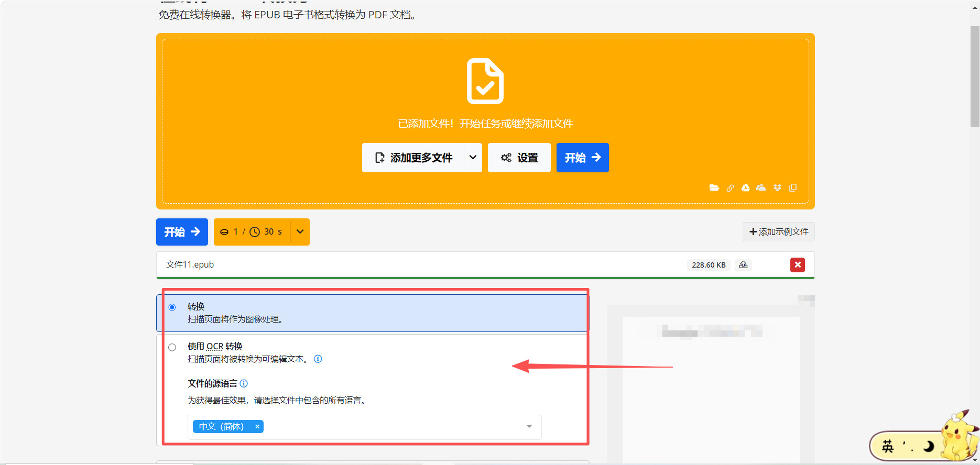Image resolution: width=980 pixels, height=465 pixels.
Task: Click the 扫描页面将作为图像处理 description
Action: 235,319
